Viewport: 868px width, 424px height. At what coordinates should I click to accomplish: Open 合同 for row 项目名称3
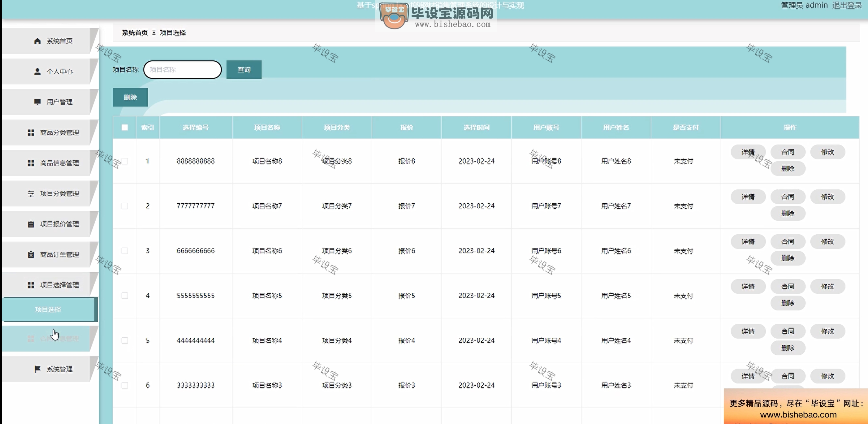[x=788, y=376]
